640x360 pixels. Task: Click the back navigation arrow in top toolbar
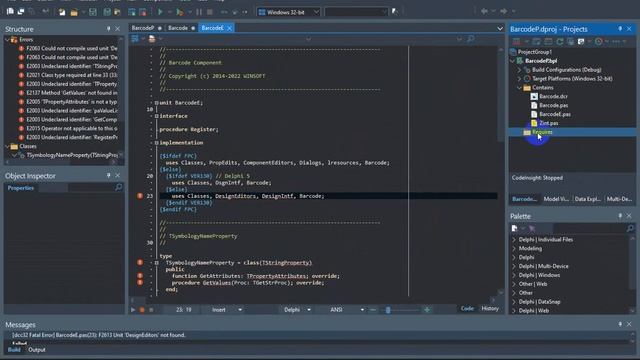484,11
